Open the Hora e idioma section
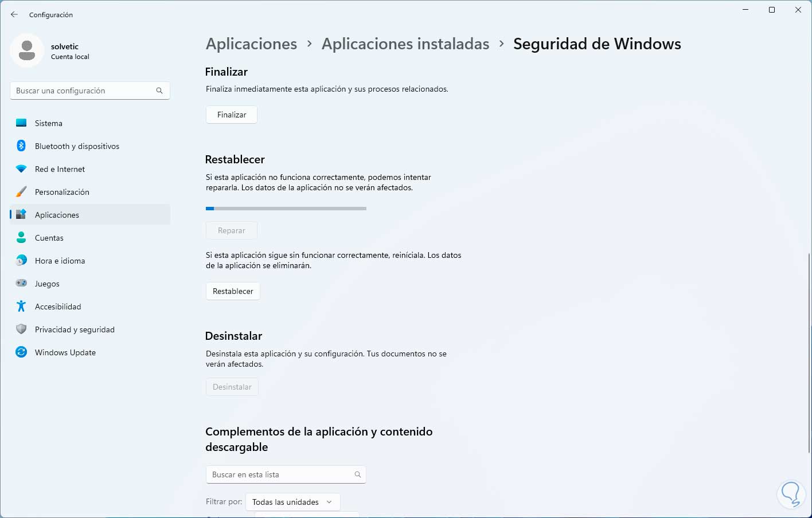The image size is (812, 518). click(x=90, y=261)
